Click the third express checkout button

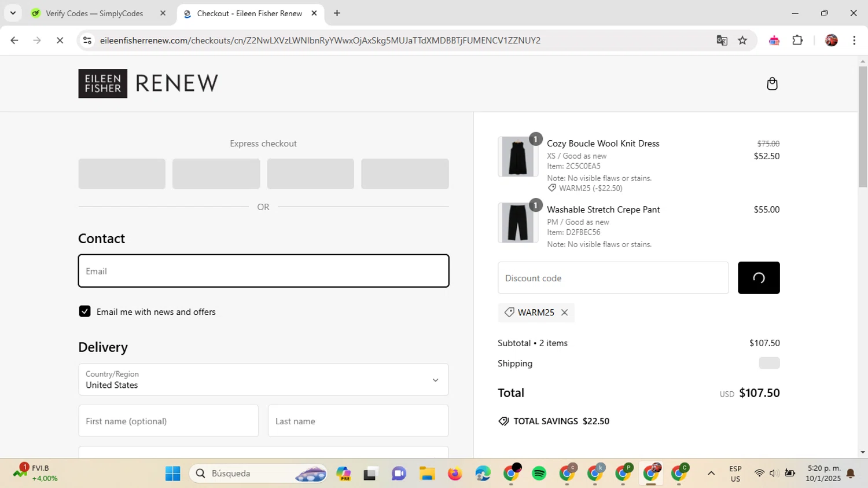(x=311, y=174)
